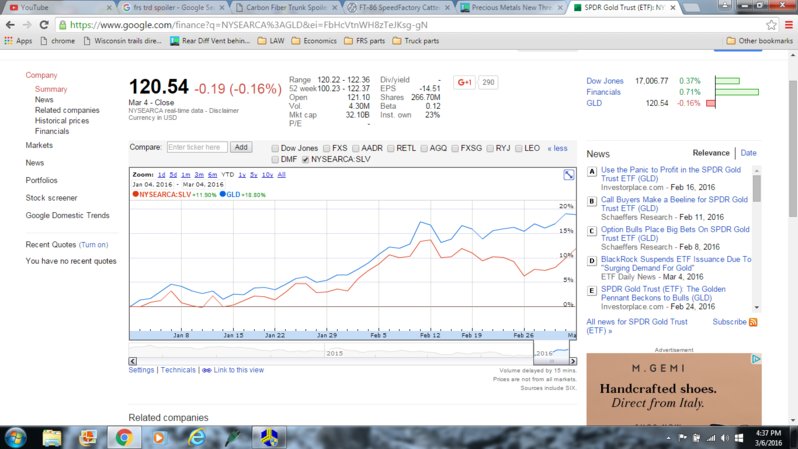798x449 pixels.
Task: Reload the page with the refresh icon
Action: [44, 24]
